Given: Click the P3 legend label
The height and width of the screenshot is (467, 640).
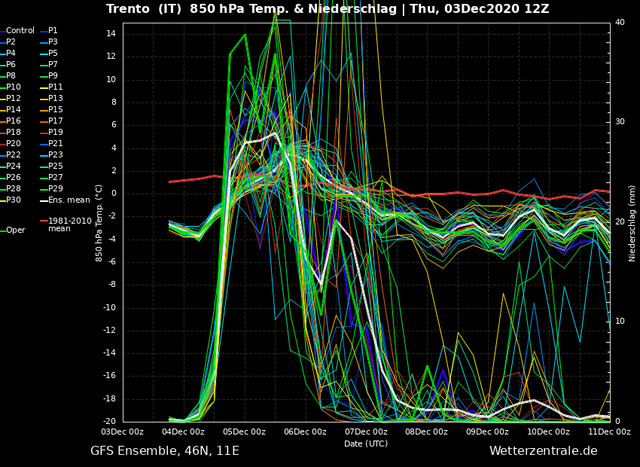Looking at the screenshot, I should (49, 42).
